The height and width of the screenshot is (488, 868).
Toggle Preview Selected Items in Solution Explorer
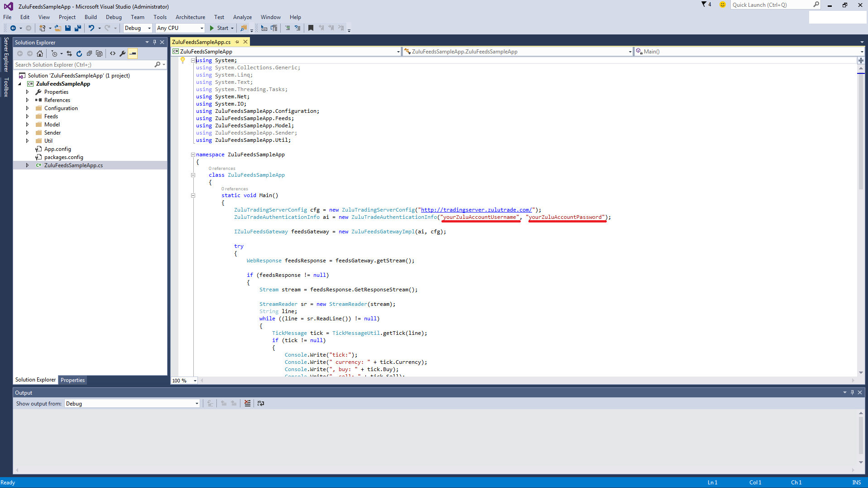[133, 53]
